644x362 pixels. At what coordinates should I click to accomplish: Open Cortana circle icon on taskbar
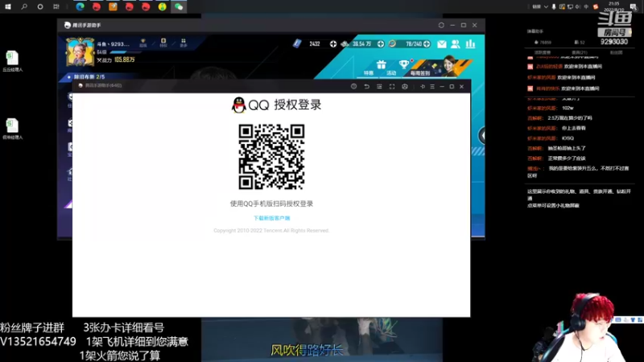pos(40,6)
